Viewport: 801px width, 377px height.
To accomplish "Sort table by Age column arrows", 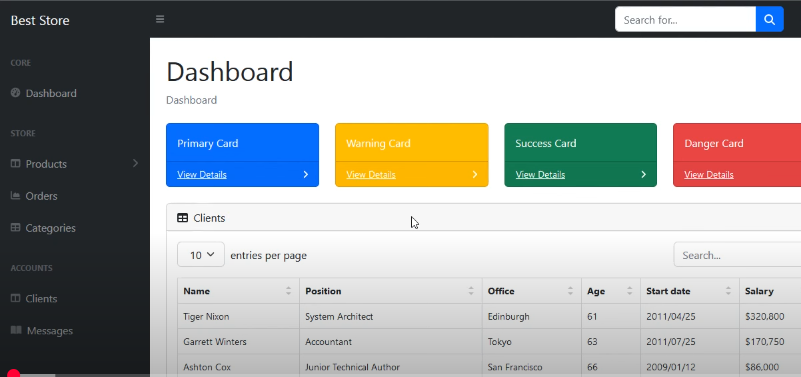I will coord(629,291).
